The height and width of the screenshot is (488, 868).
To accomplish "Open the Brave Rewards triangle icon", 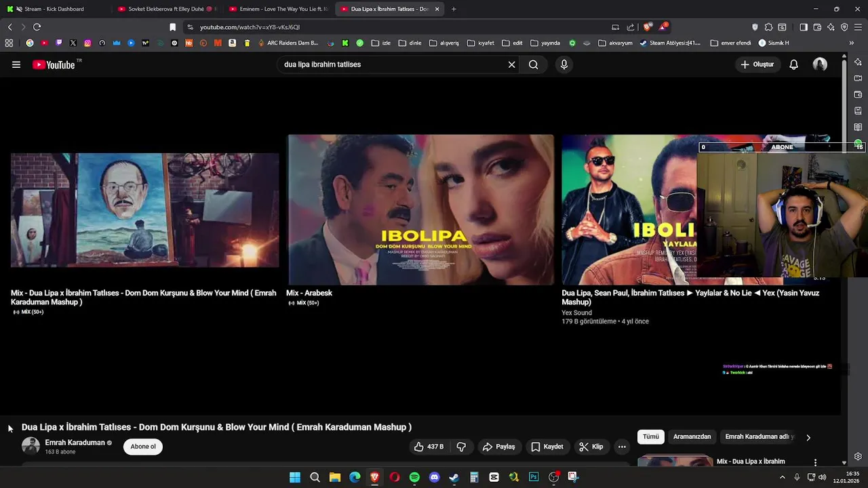I will coord(663,27).
